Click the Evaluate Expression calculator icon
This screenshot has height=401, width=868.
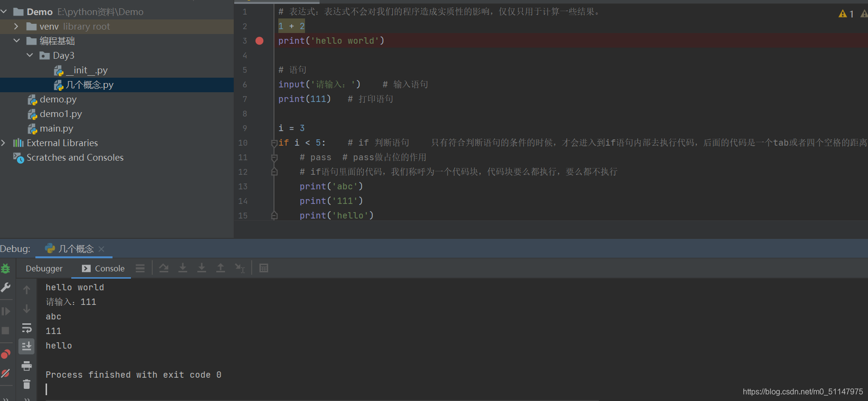[264, 268]
